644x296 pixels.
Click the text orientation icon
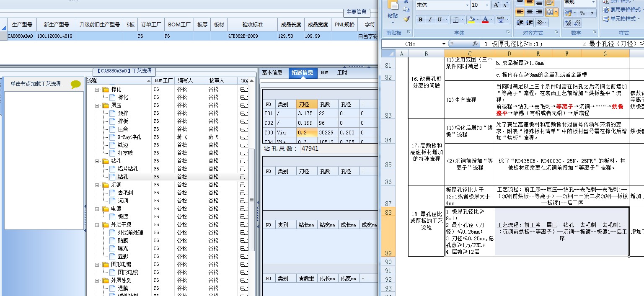(540, 22)
